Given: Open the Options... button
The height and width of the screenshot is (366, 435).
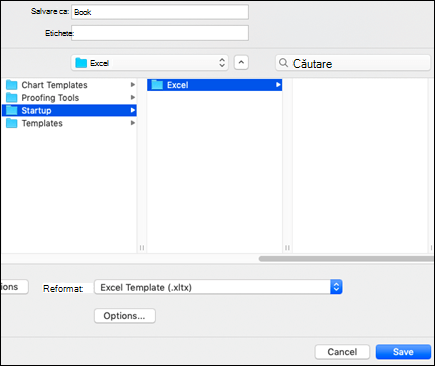Looking at the screenshot, I should (125, 316).
